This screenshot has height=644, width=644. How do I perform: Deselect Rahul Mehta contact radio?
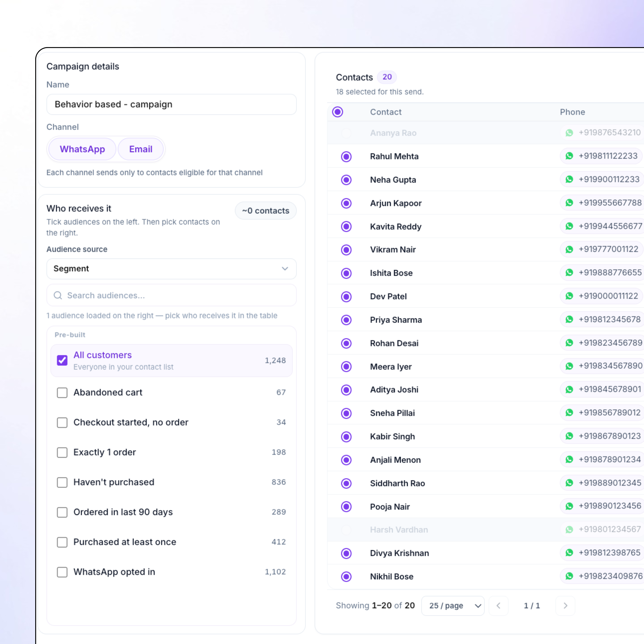pos(346,157)
